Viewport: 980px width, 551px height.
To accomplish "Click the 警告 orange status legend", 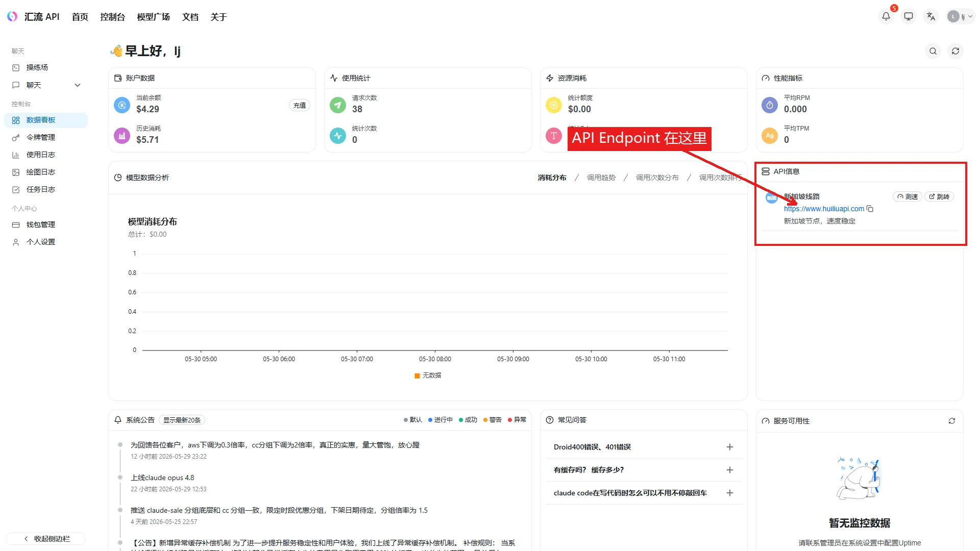I will [493, 420].
